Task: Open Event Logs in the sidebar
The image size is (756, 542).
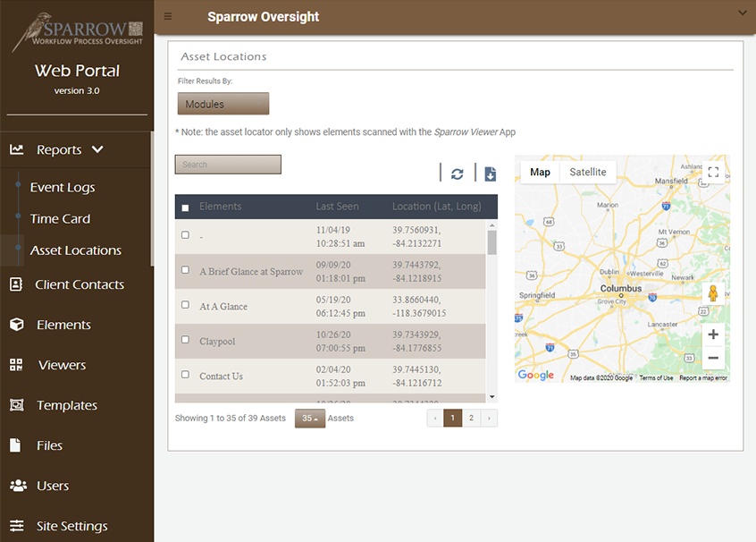Action: point(62,188)
